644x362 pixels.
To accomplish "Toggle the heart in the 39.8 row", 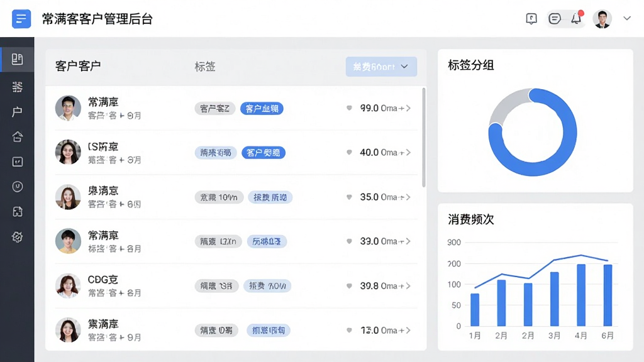I will coord(349,286).
